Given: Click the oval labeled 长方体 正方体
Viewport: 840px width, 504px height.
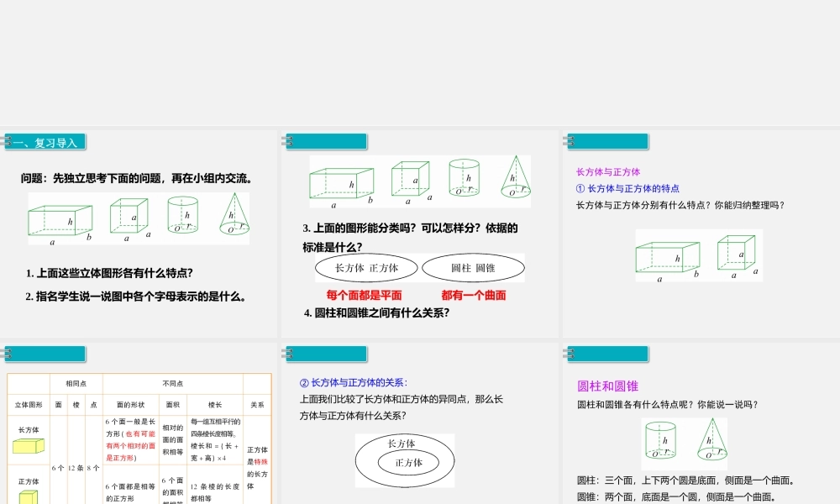Looking at the screenshot, I should 367,267.
